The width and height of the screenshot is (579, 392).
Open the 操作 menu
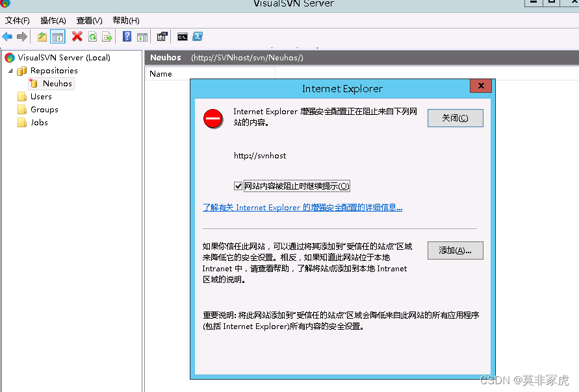53,20
